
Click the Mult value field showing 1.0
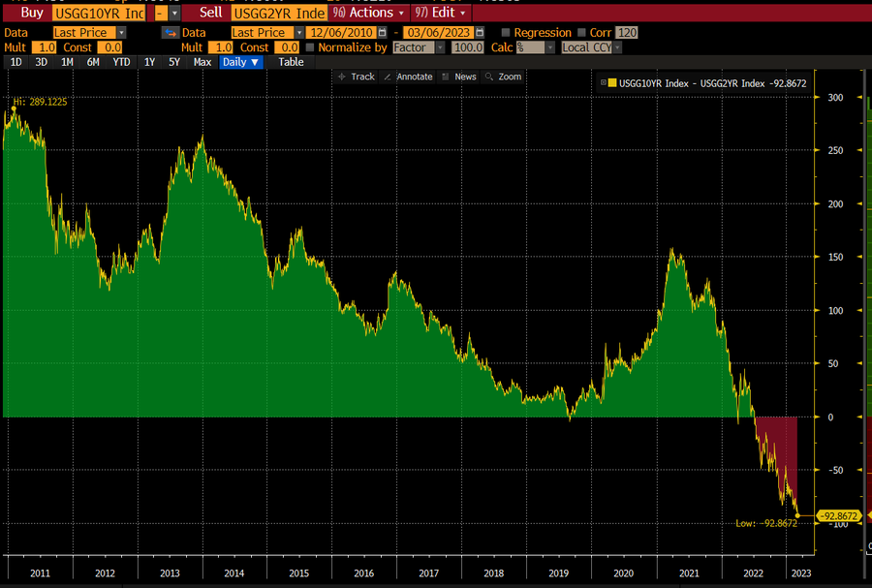point(46,46)
